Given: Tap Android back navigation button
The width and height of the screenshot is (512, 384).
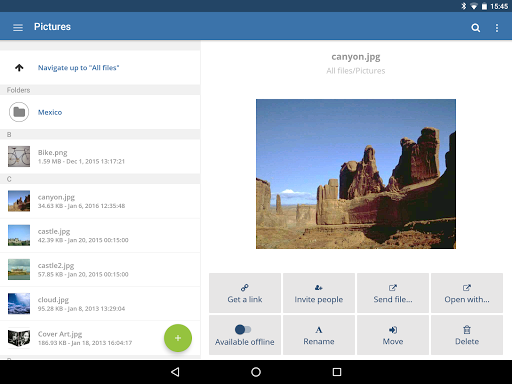Looking at the screenshot, I should pos(175,372).
